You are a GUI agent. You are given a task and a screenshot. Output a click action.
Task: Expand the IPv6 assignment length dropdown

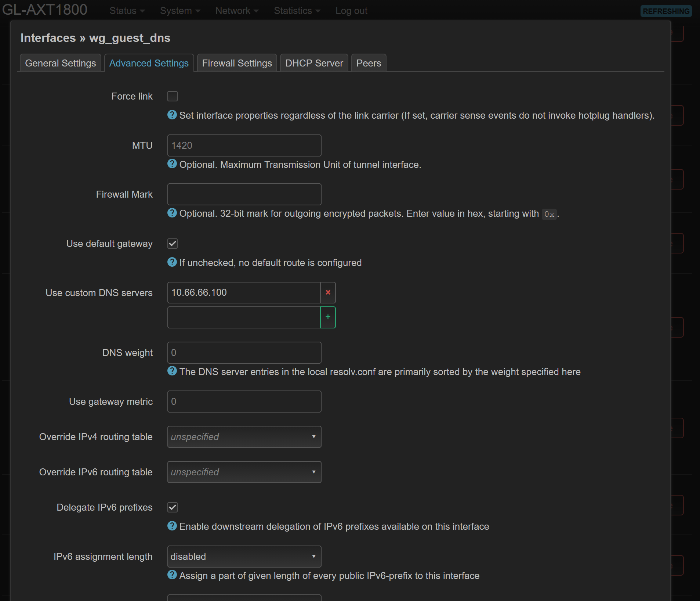[x=244, y=557]
